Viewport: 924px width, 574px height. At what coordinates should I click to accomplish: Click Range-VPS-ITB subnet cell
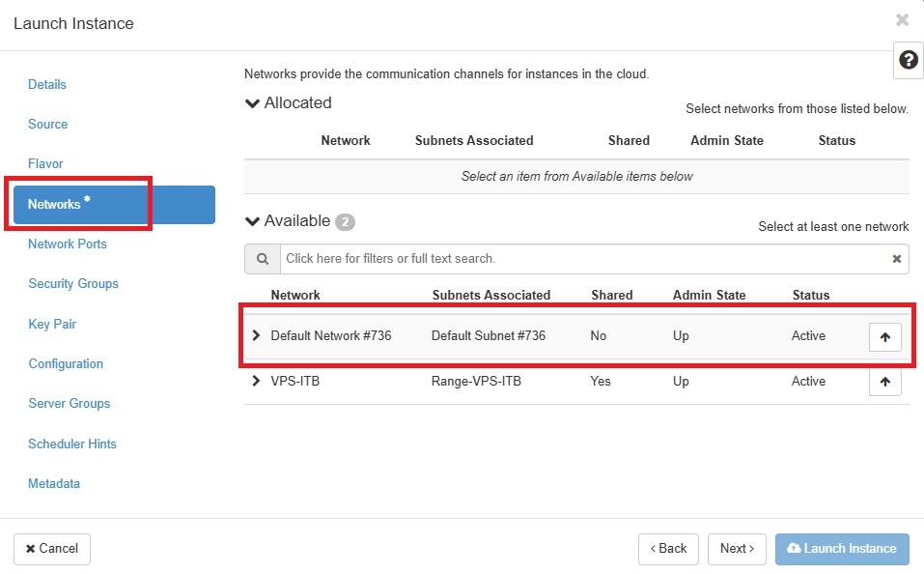[x=476, y=381]
